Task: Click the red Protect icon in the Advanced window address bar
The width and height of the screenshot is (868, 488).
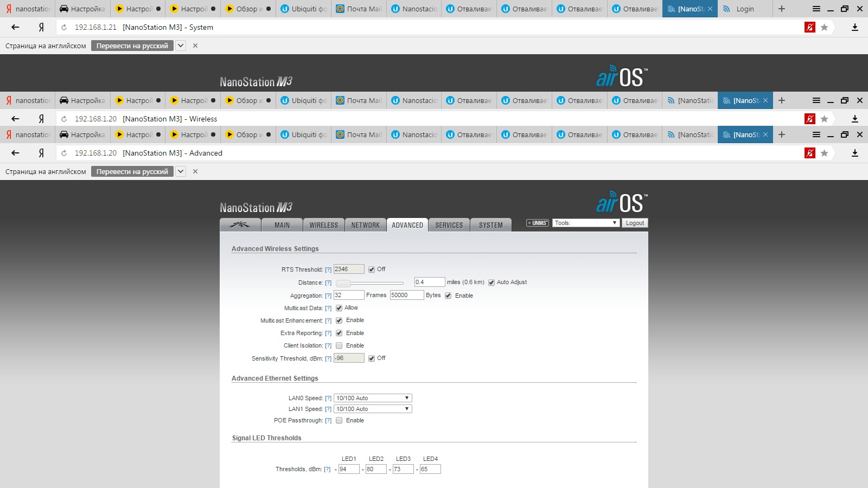Action: [x=810, y=153]
